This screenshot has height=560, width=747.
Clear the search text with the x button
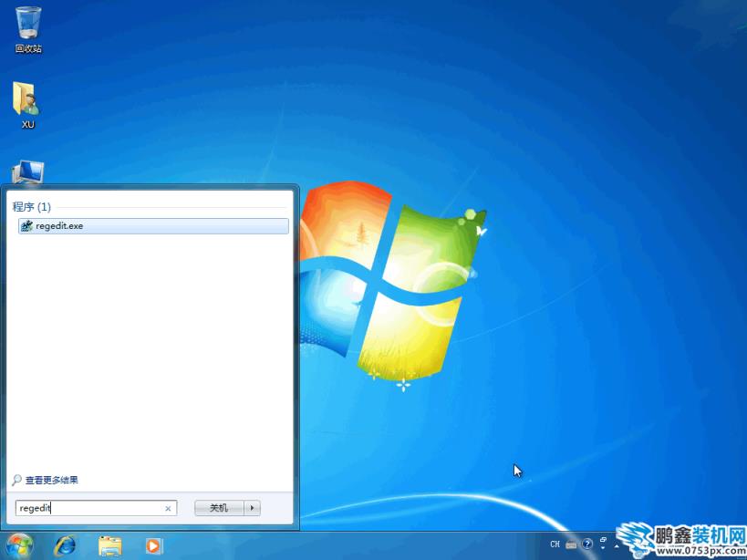point(168,509)
